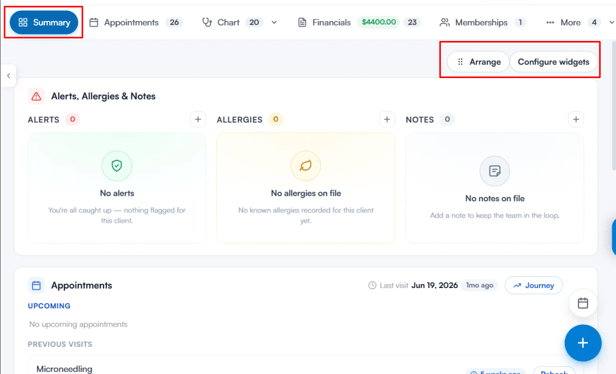This screenshot has height=374, width=616.
Task: Open Configure widgets
Action: (553, 62)
